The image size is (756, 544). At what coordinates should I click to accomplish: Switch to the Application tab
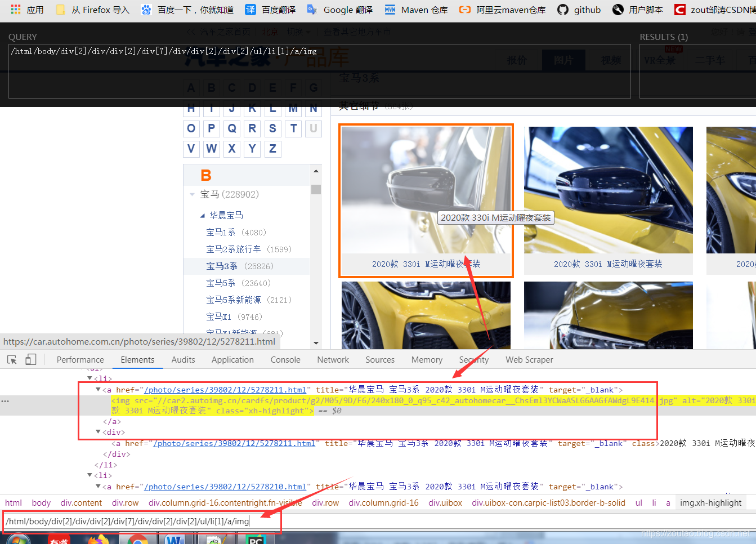tap(232, 359)
